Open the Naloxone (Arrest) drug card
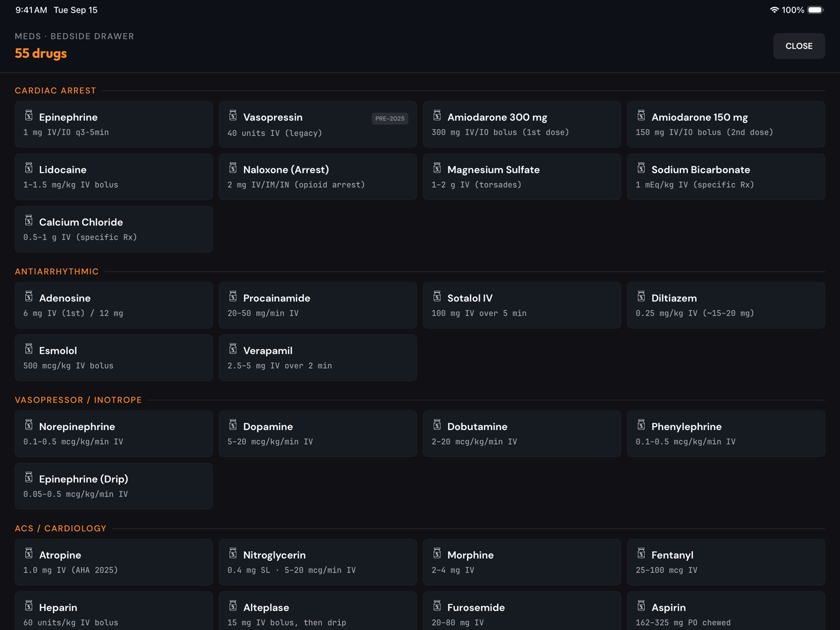Screen dimensions: 840x630 click(x=318, y=177)
